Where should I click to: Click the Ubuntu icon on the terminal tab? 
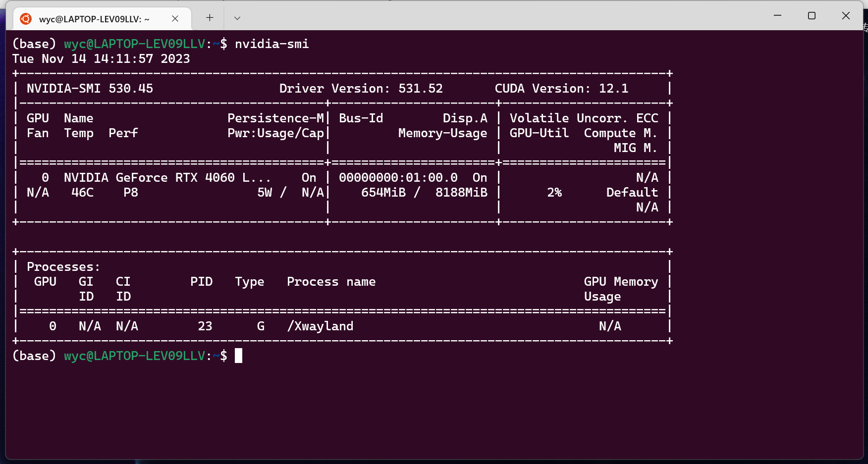(x=26, y=19)
